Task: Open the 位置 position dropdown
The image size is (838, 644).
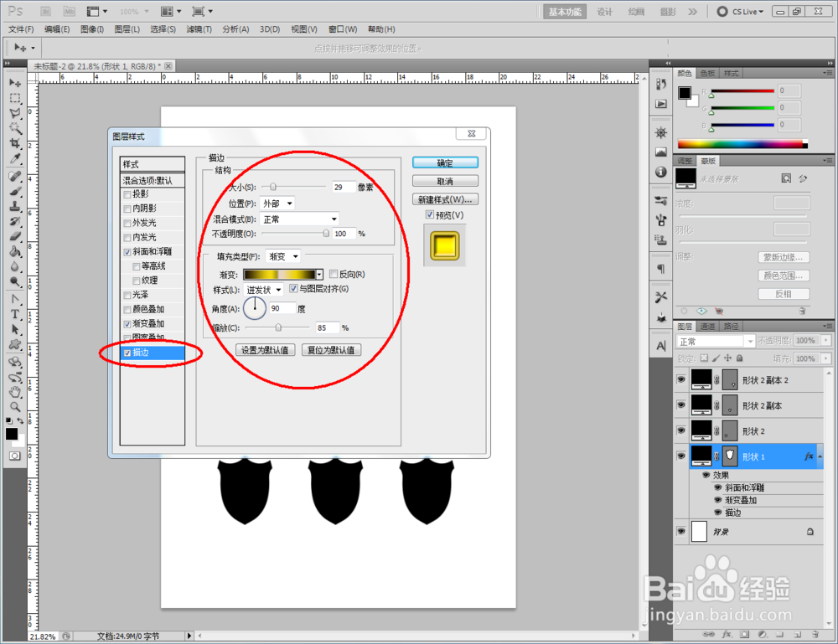Action: [x=277, y=204]
